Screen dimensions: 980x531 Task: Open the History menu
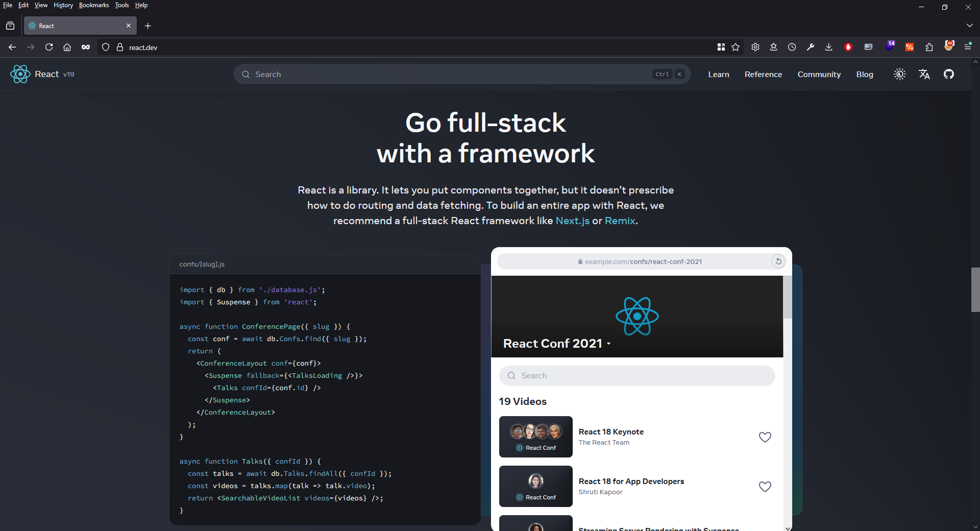coord(63,5)
